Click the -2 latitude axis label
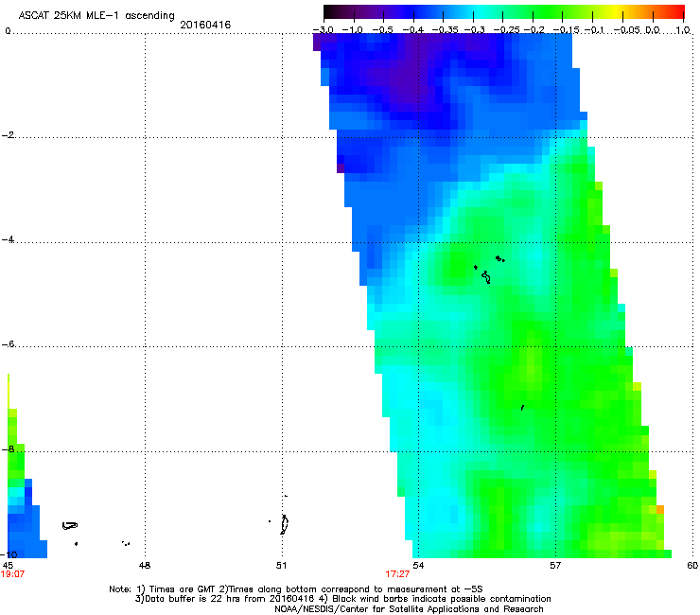700x615 pixels. click(8, 135)
